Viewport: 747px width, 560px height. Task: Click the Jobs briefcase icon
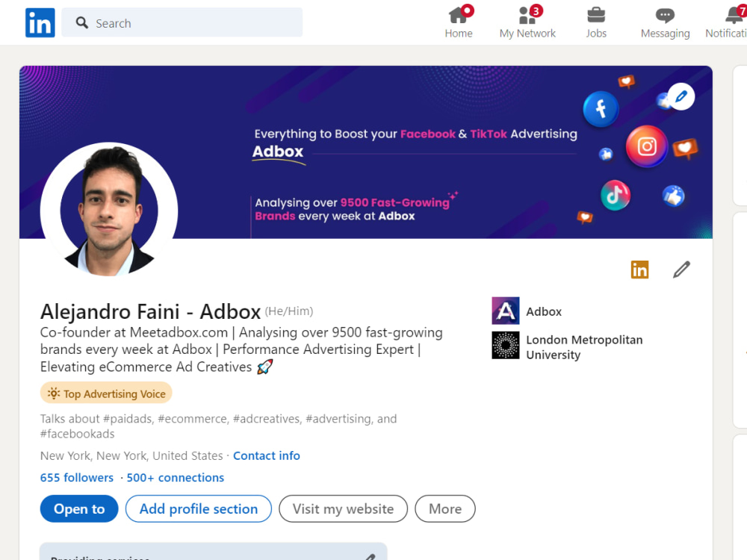596,16
